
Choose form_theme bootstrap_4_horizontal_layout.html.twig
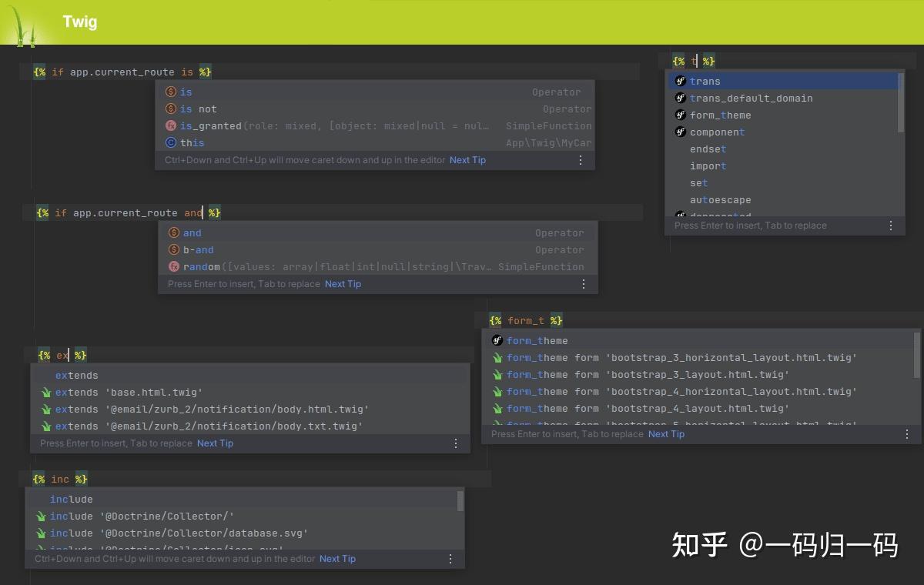click(x=699, y=391)
